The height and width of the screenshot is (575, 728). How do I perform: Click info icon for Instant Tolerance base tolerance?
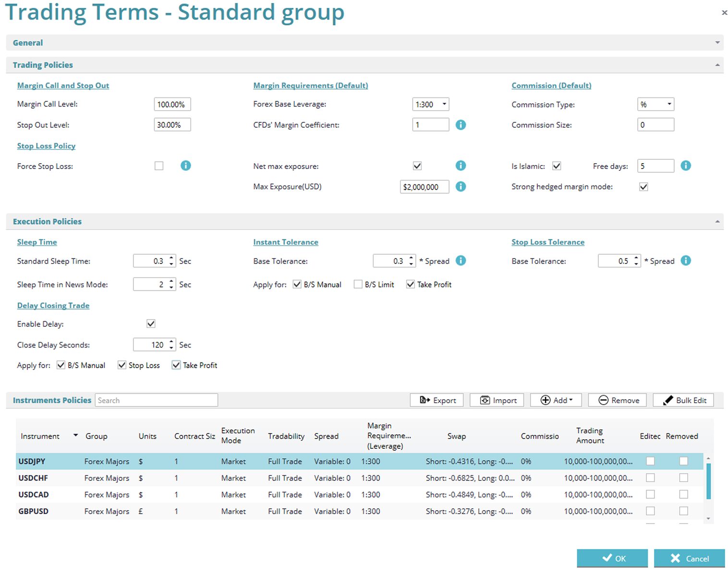(461, 261)
